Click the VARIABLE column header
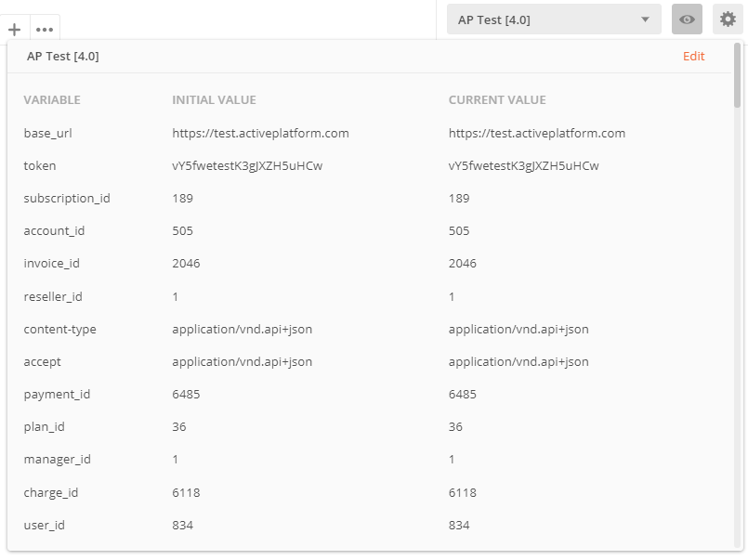The width and height of the screenshot is (748, 560). click(x=51, y=99)
